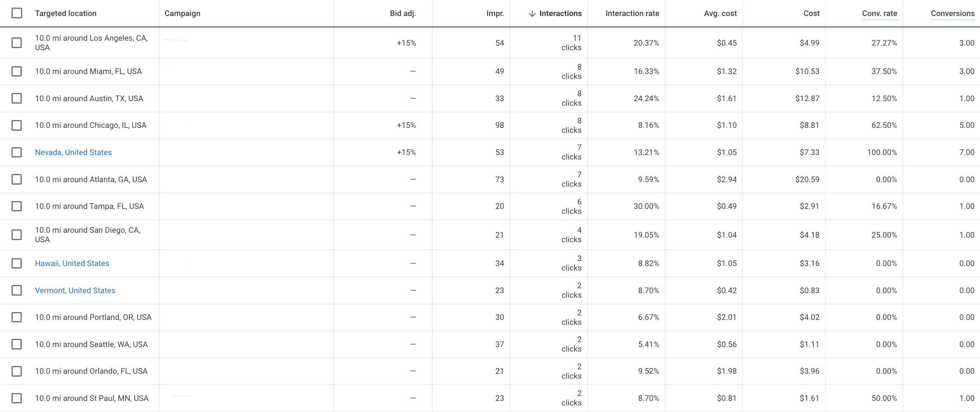
Task: Check the St Paul, MN row checkbox
Action: click(16, 398)
